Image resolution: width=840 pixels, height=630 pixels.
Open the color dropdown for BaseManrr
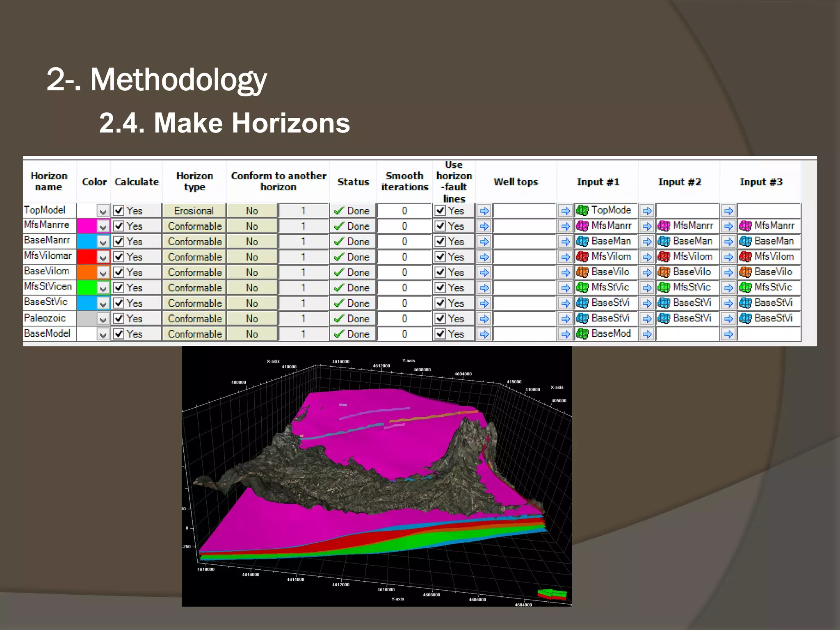pos(103,242)
